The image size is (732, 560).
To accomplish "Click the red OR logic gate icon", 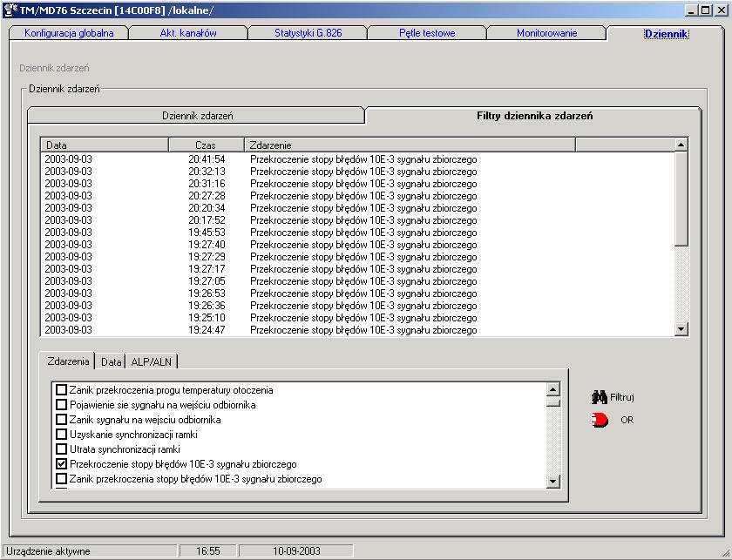I will tap(600, 420).
